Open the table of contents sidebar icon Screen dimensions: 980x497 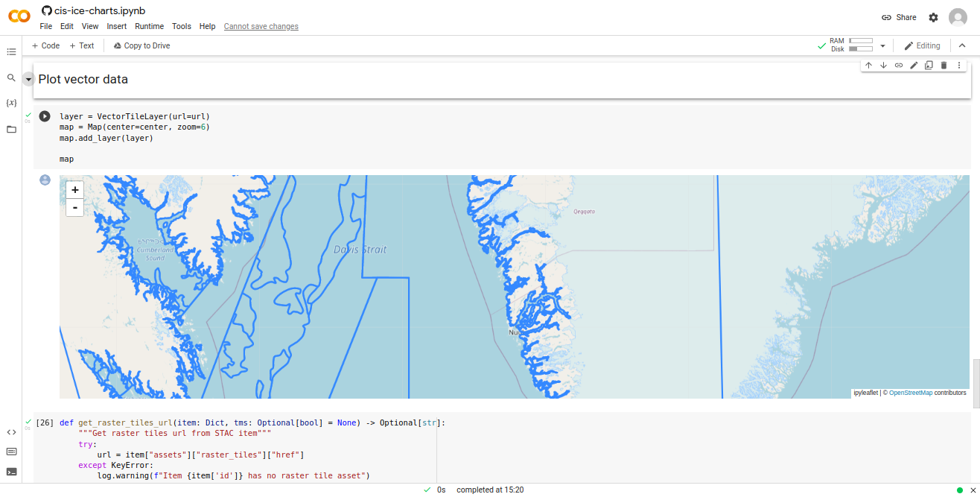tap(11, 52)
